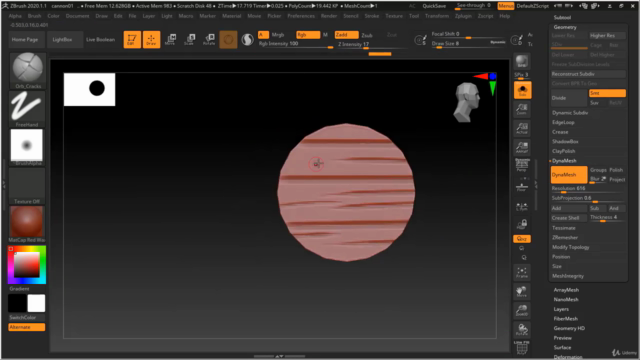Click Reconstruct Subdiv button
640x360 pixels.
coord(588,74)
